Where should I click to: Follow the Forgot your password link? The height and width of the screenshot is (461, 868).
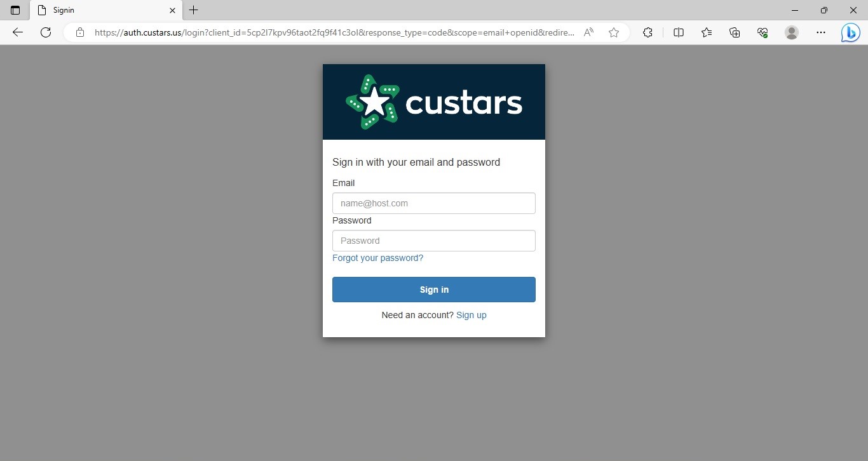pos(377,258)
